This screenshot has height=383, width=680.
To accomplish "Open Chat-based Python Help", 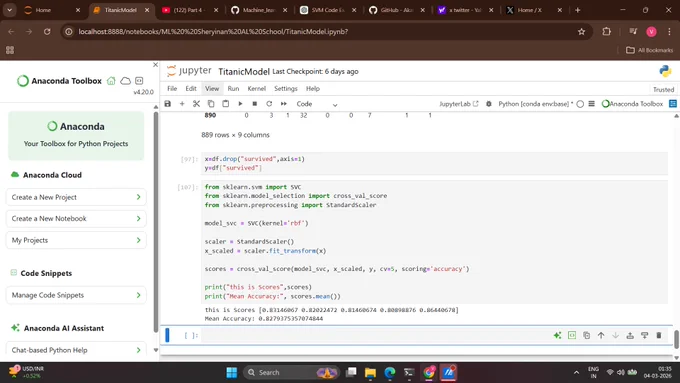I will (76, 350).
